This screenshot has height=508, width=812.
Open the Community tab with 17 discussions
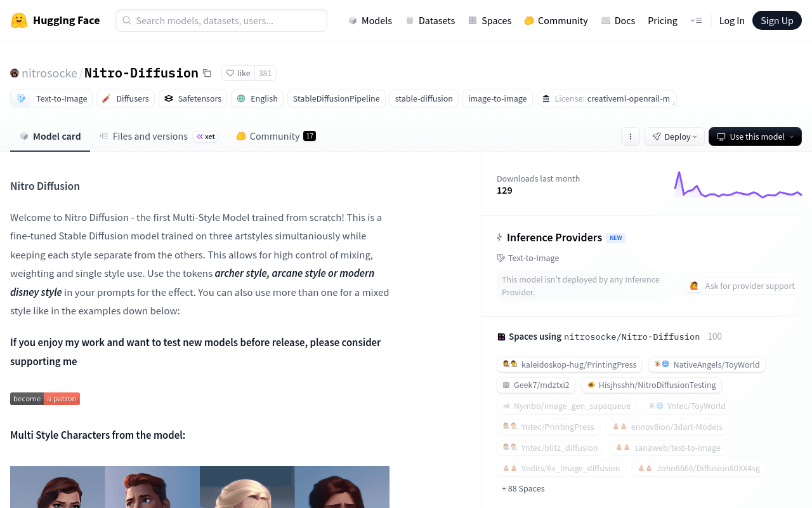276,136
